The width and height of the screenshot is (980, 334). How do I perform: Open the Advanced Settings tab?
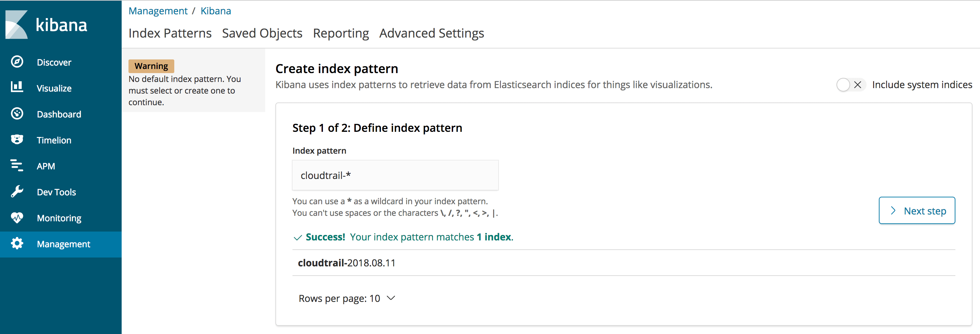432,33
